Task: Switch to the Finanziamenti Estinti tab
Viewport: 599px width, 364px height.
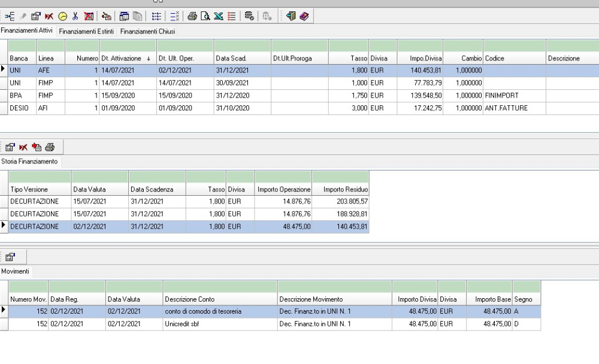Action: 87,31
